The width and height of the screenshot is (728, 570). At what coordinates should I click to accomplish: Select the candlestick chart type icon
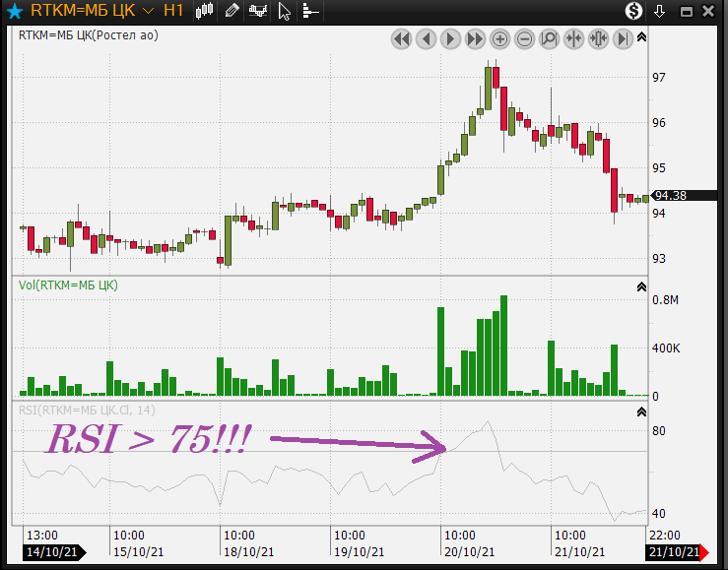pyautogui.click(x=204, y=11)
